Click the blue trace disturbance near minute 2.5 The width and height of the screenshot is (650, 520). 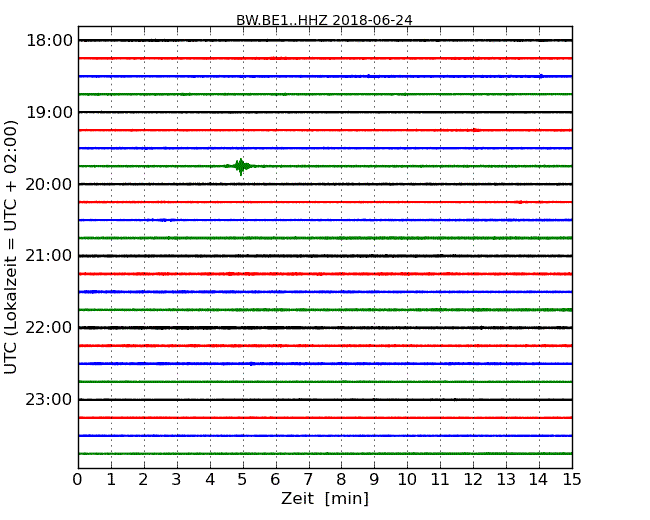click(162, 220)
